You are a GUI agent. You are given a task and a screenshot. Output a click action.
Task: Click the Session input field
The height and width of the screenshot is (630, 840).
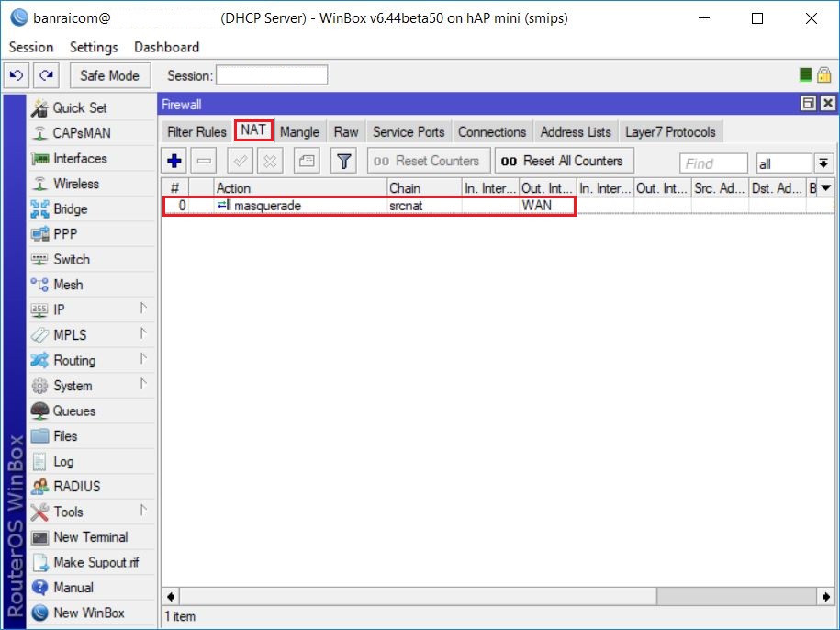pyautogui.click(x=272, y=75)
